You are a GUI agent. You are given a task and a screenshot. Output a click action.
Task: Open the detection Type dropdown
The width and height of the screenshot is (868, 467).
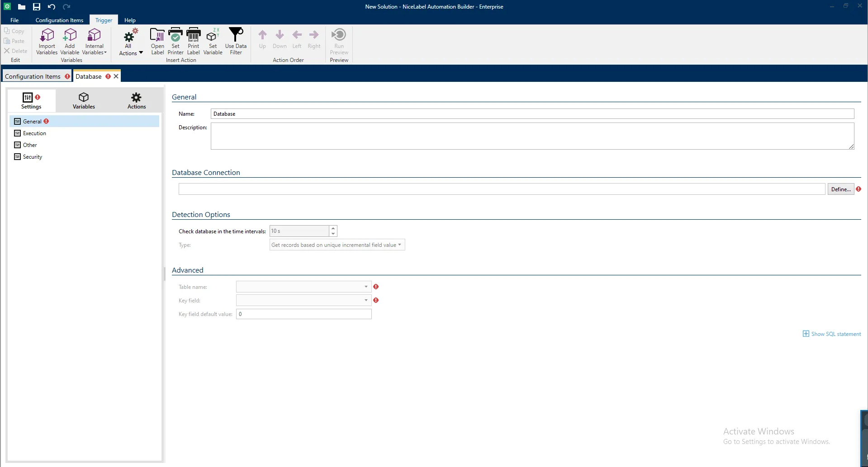(x=337, y=245)
